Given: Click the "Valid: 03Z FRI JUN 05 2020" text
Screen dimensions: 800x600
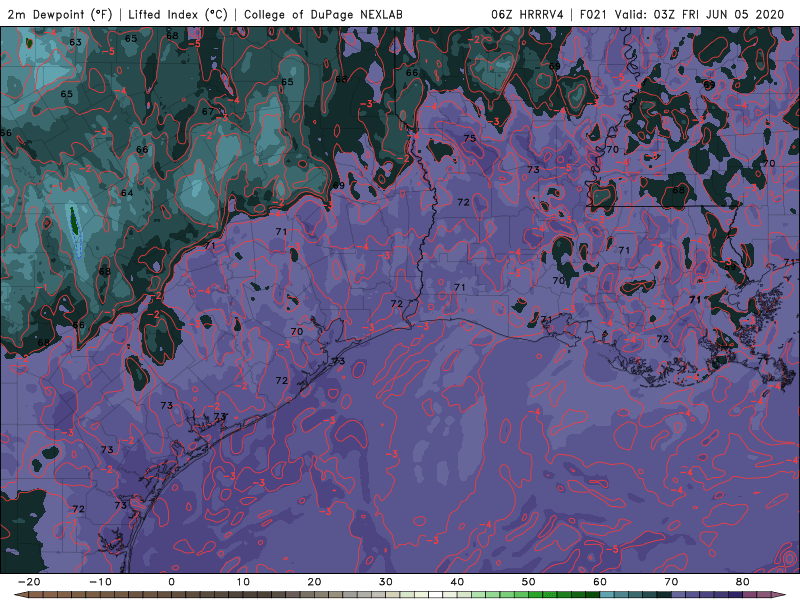Looking at the screenshot, I should click(699, 14).
